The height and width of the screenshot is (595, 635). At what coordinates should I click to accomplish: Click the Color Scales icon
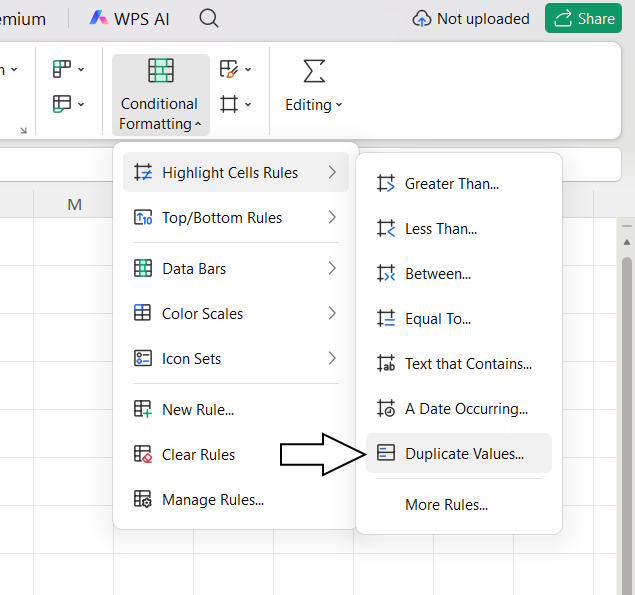(x=143, y=313)
